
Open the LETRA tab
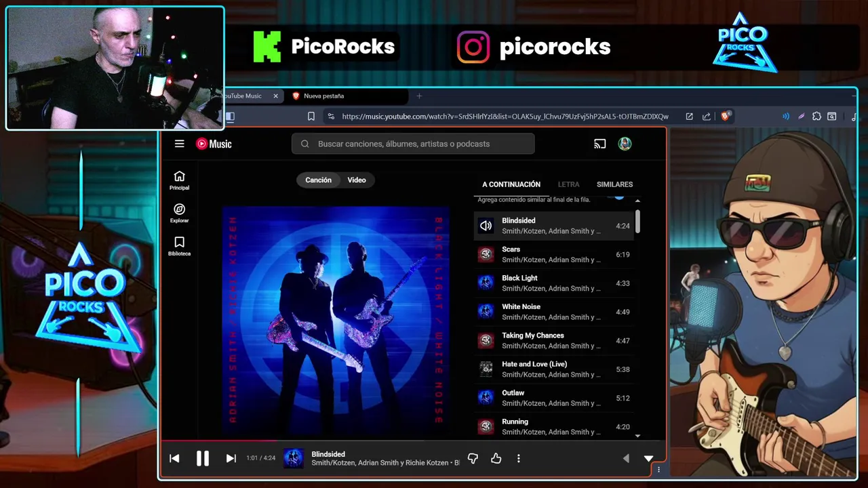coord(568,184)
